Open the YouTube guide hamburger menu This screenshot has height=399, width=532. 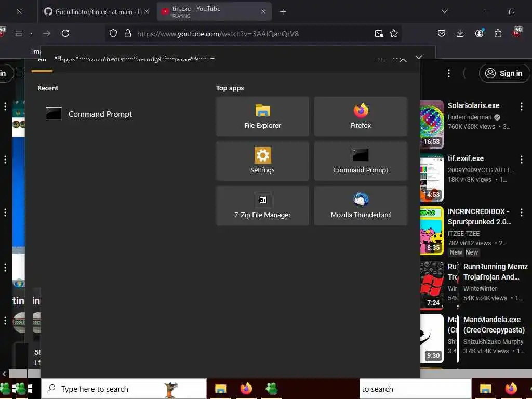click(20, 73)
